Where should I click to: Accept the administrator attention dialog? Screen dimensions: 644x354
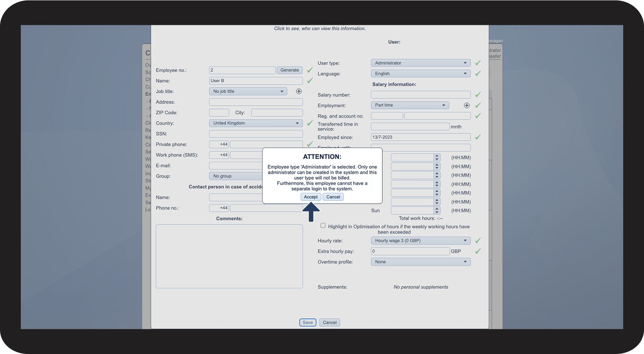tap(311, 197)
